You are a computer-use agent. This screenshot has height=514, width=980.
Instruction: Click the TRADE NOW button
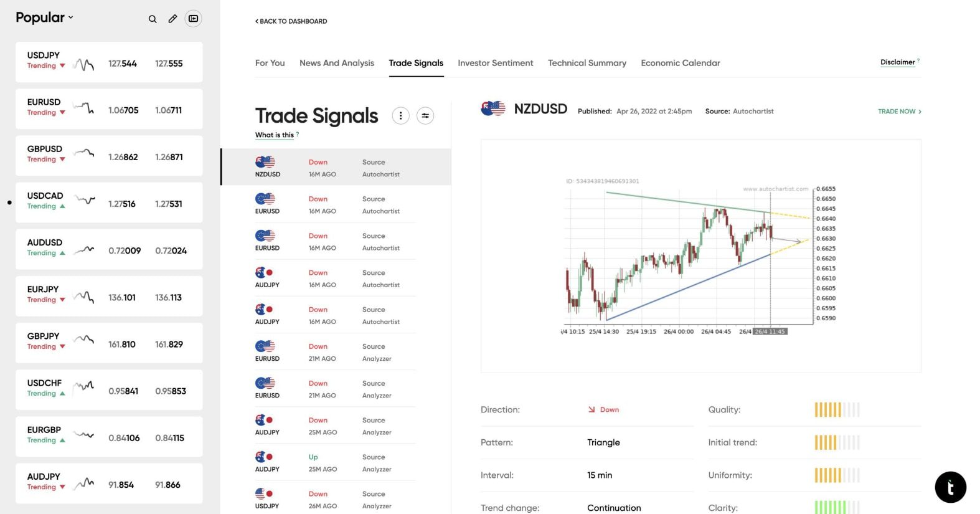click(899, 112)
